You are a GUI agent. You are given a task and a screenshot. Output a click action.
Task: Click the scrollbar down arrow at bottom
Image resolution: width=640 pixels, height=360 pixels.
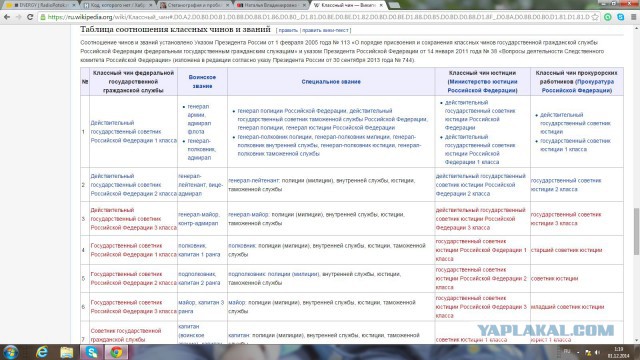pos(636,340)
